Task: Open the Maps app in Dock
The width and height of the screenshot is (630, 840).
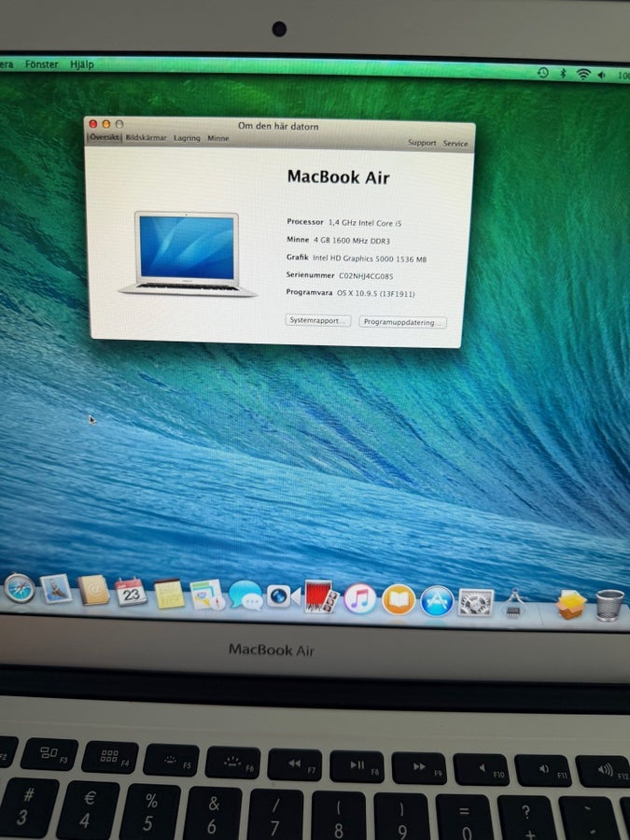Action: (x=207, y=595)
